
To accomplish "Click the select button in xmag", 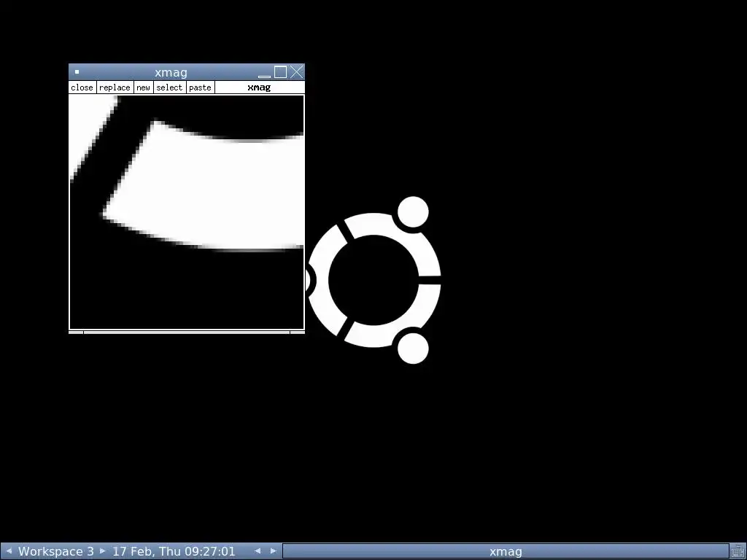I will click(169, 87).
